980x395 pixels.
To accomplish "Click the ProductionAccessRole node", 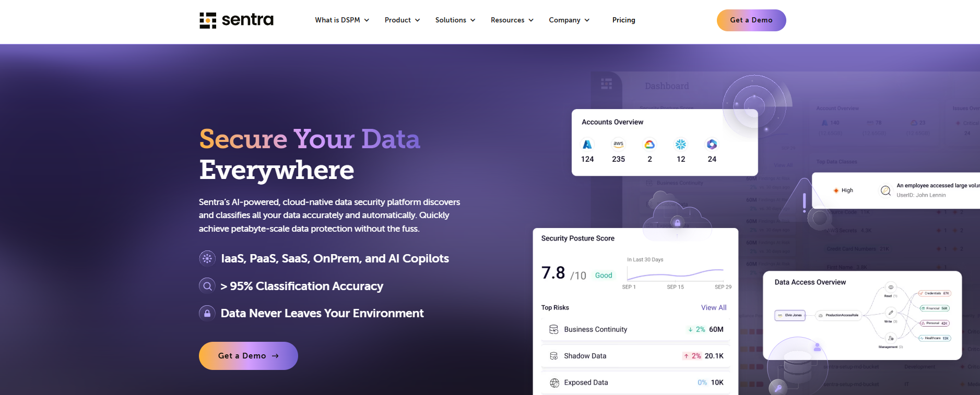I will coord(839,315).
